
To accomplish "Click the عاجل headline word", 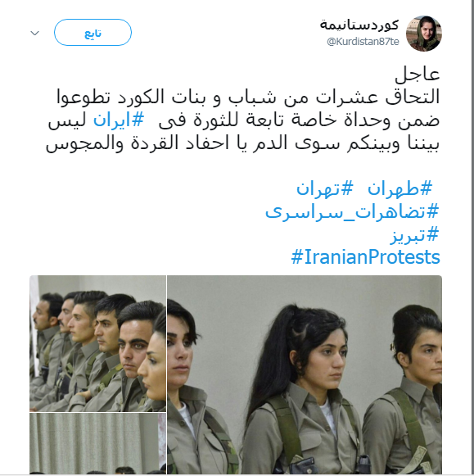I will tap(418, 74).
